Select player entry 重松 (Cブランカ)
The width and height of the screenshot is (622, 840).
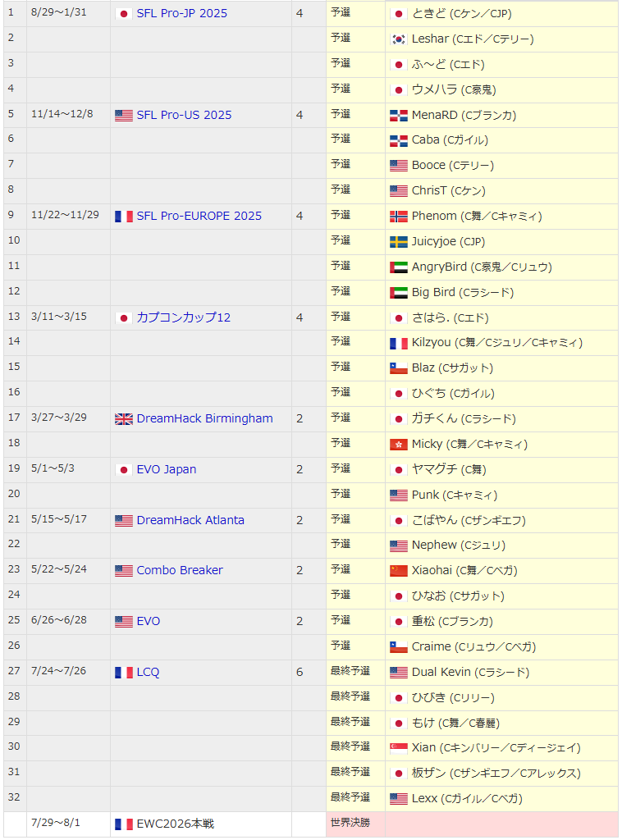tap(452, 622)
